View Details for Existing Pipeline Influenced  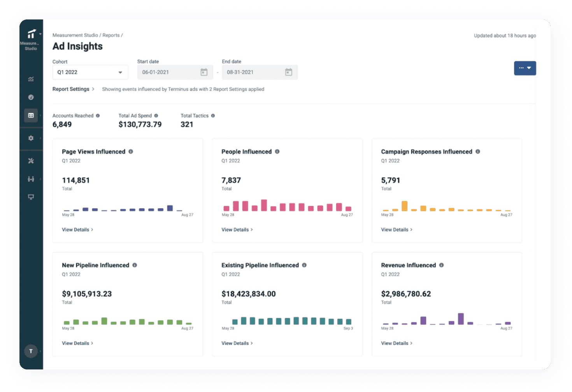237,343
